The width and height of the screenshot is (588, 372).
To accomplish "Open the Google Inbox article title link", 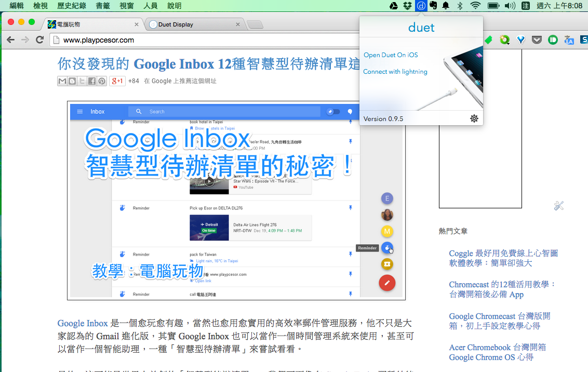I will (x=208, y=64).
